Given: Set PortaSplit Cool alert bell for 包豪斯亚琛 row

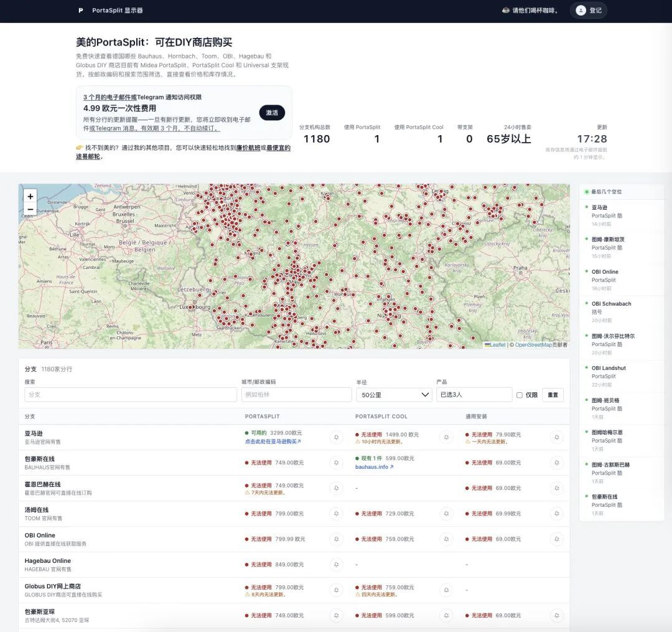Looking at the screenshot, I should (446, 615).
